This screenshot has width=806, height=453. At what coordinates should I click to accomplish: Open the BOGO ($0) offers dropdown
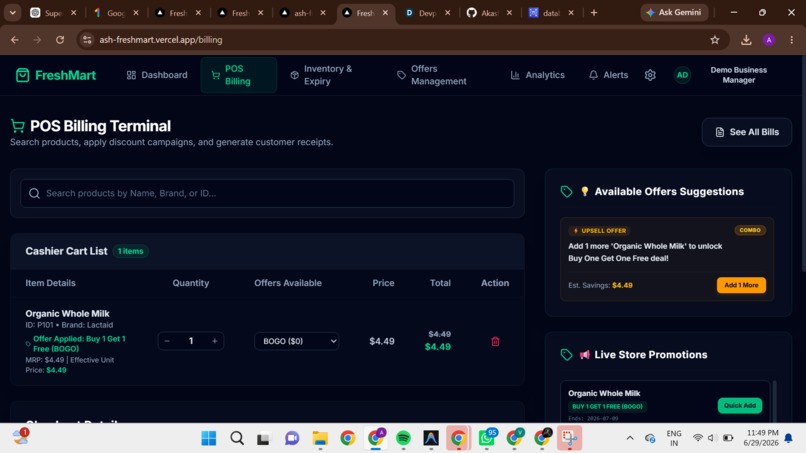click(297, 341)
